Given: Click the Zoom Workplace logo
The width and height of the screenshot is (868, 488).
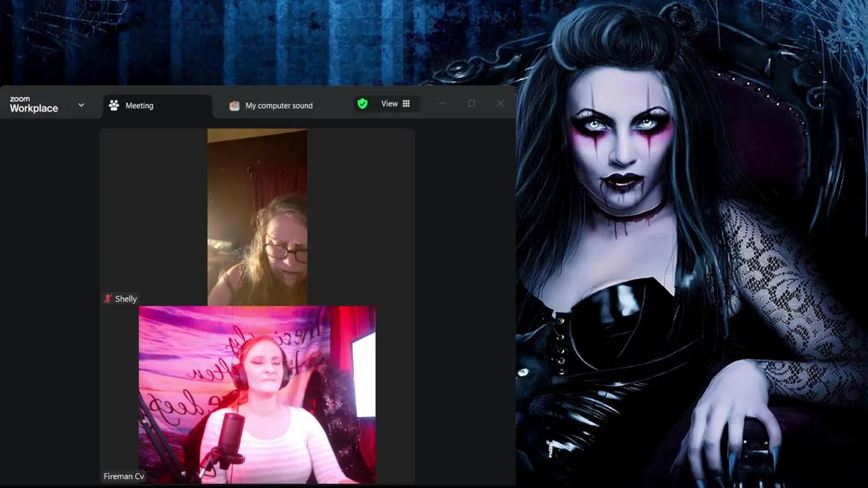Looking at the screenshot, I should coord(34,105).
